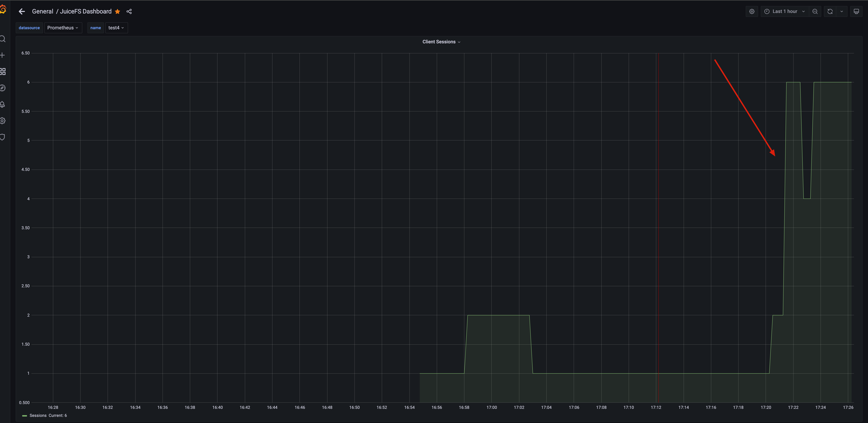Click the datasource variable label

point(29,28)
